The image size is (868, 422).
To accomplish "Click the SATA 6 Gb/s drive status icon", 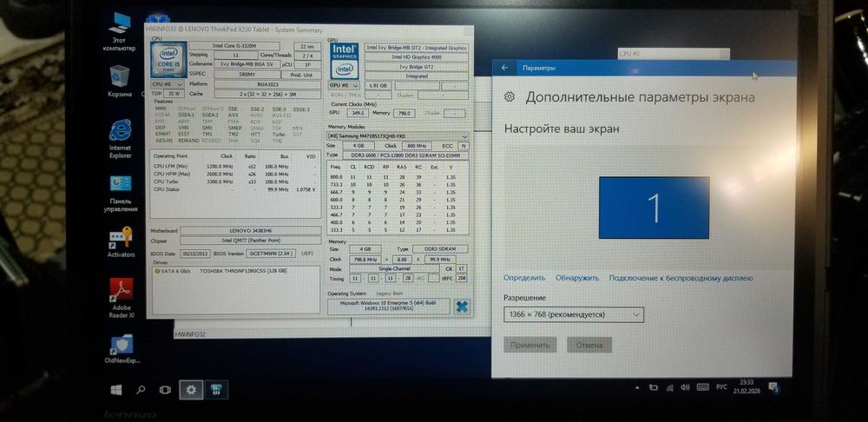I will [x=157, y=271].
